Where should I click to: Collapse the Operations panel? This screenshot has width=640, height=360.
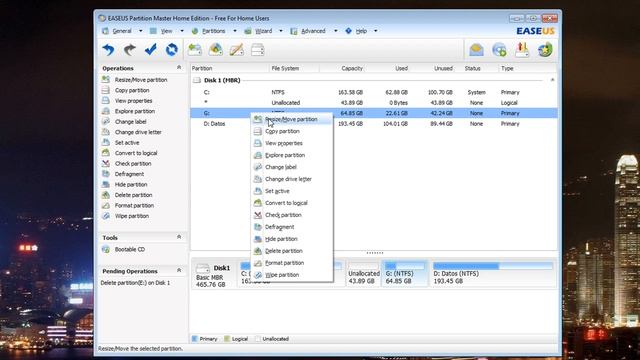179,68
